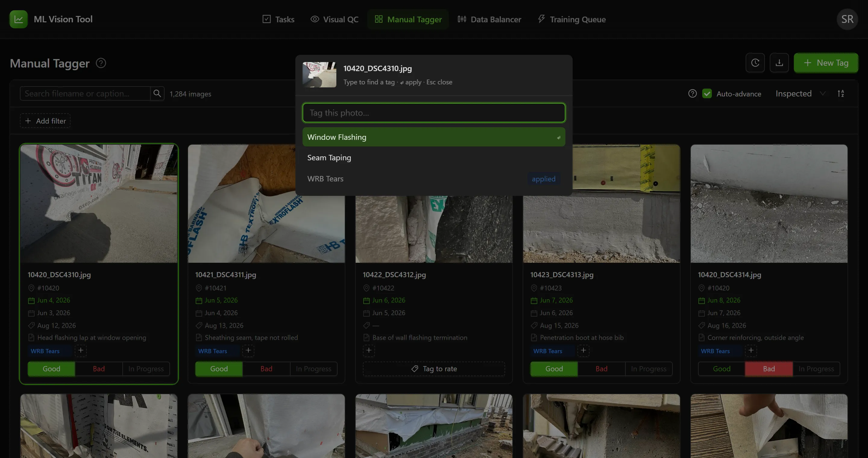Click the download export icon button
868x458 pixels.
coord(779,63)
